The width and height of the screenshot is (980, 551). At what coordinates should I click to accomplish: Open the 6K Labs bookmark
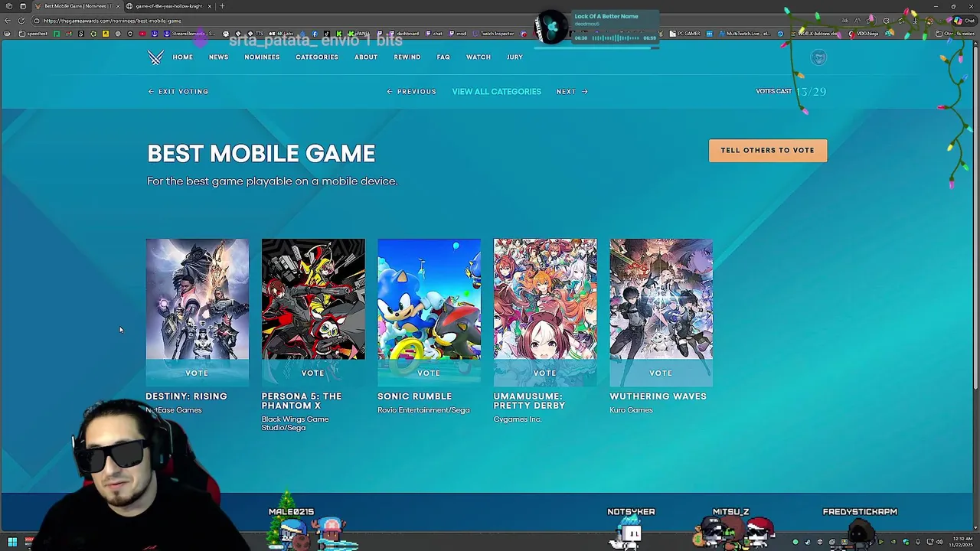click(x=281, y=34)
